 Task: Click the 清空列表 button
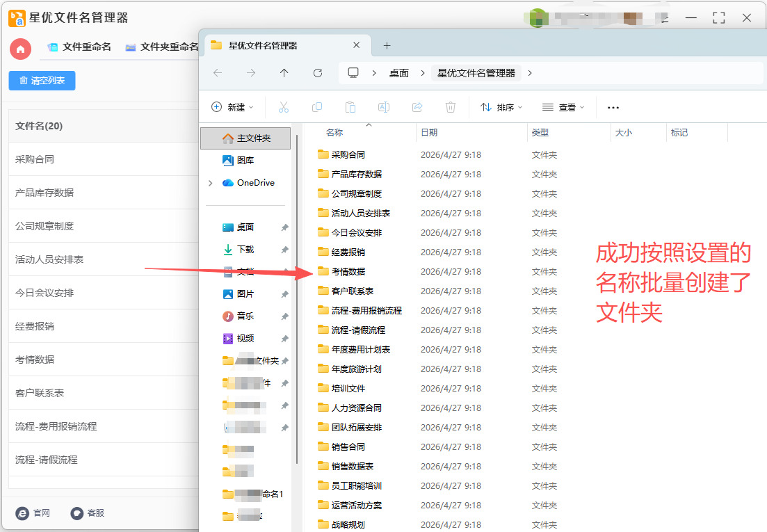click(42, 81)
